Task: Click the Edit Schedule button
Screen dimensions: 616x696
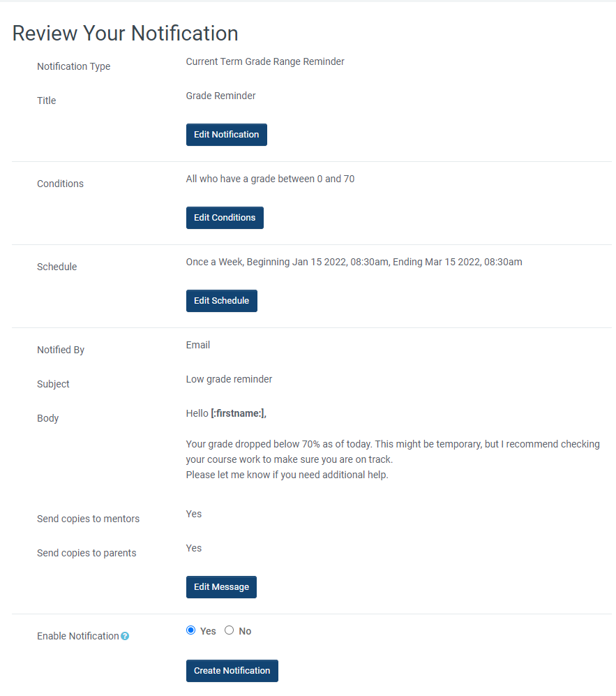Action: [221, 301]
